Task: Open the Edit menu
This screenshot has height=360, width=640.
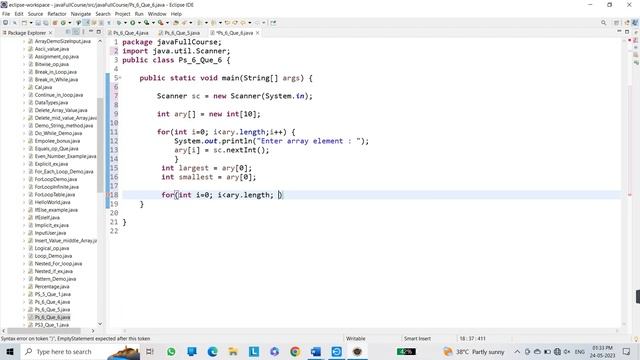Action: coord(19,14)
